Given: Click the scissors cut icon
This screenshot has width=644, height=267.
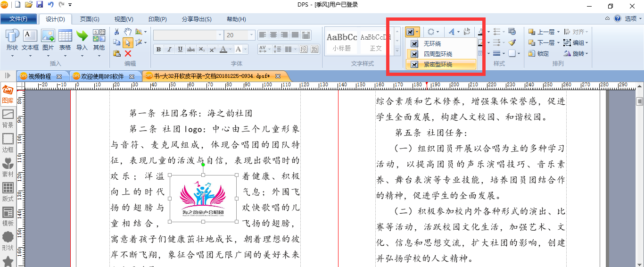Looking at the screenshot, I should tap(117, 32).
